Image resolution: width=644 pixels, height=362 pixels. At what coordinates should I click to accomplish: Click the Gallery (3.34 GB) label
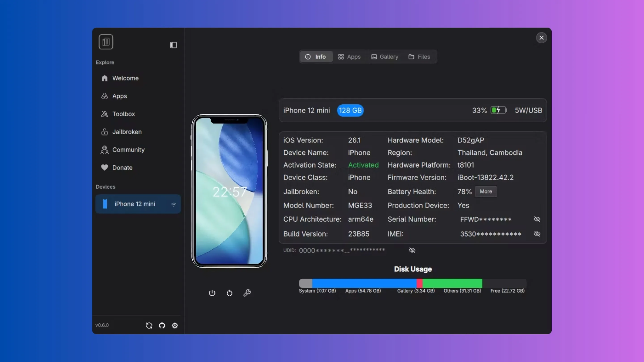coord(416,291)
